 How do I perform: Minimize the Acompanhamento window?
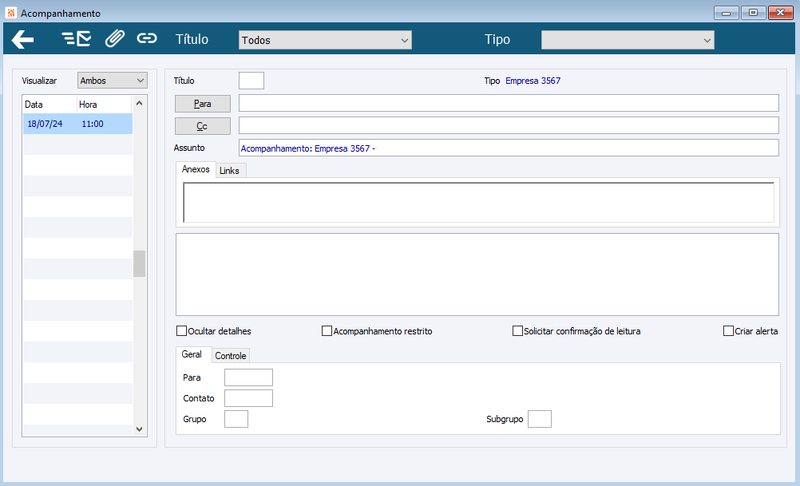coord(727,13)
